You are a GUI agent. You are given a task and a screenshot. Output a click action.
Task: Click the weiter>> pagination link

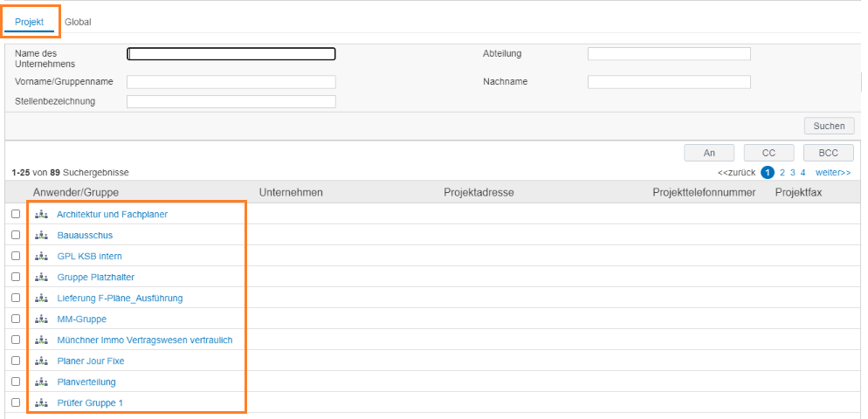[x=833, y=173]
